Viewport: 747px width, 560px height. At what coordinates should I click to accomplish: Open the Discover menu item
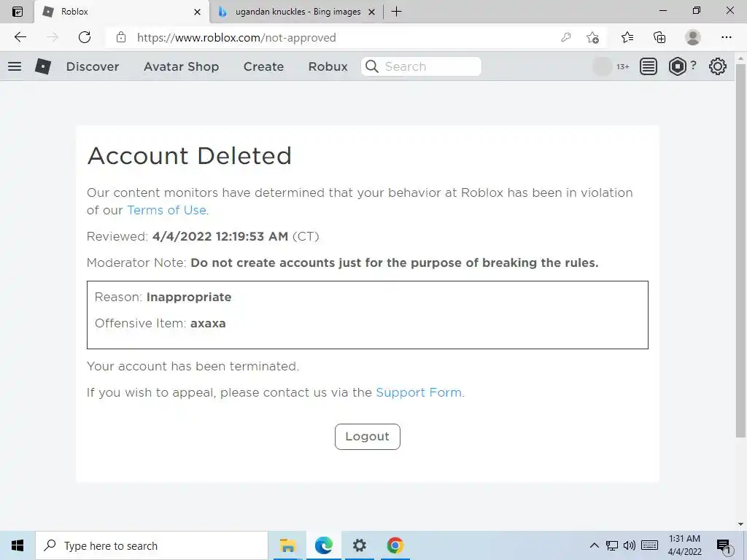coord(93,66)
